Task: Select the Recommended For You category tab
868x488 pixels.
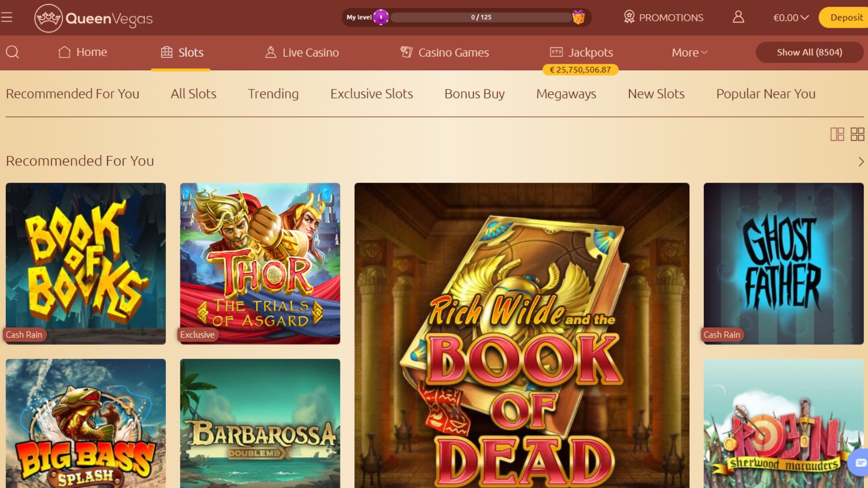Action: (72, 94)
